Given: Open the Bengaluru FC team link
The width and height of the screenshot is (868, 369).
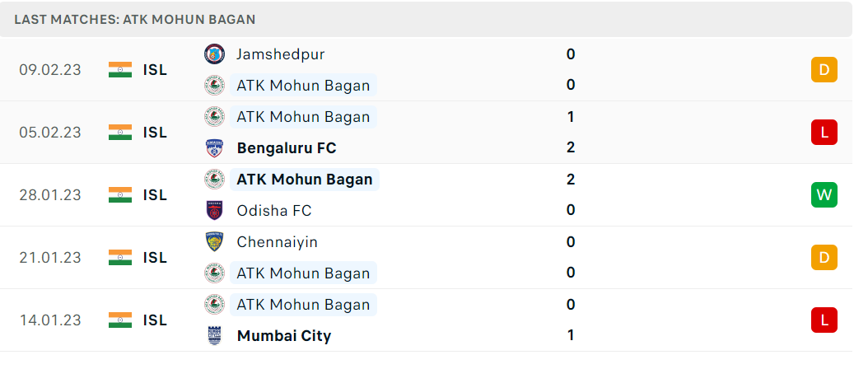Looking at the screenshot, I should (287, 148).
